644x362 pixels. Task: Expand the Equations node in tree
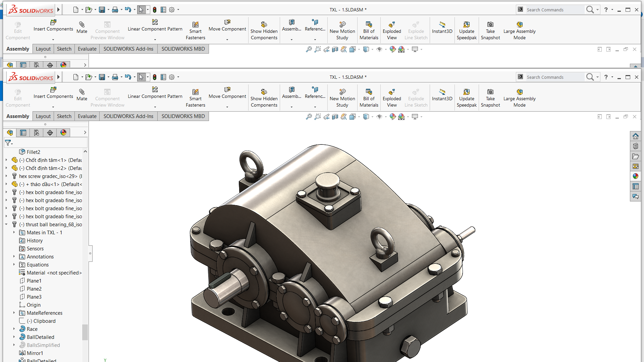click(14, 264)
